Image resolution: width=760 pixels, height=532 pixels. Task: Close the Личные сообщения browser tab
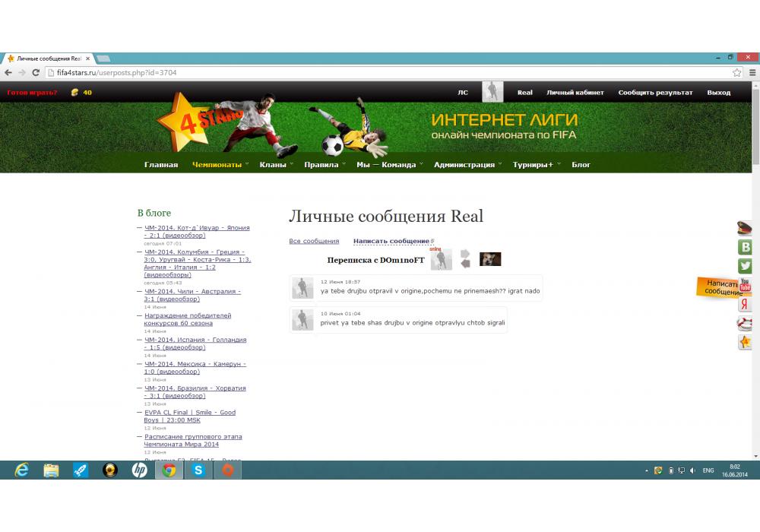[x=87, y=59]
